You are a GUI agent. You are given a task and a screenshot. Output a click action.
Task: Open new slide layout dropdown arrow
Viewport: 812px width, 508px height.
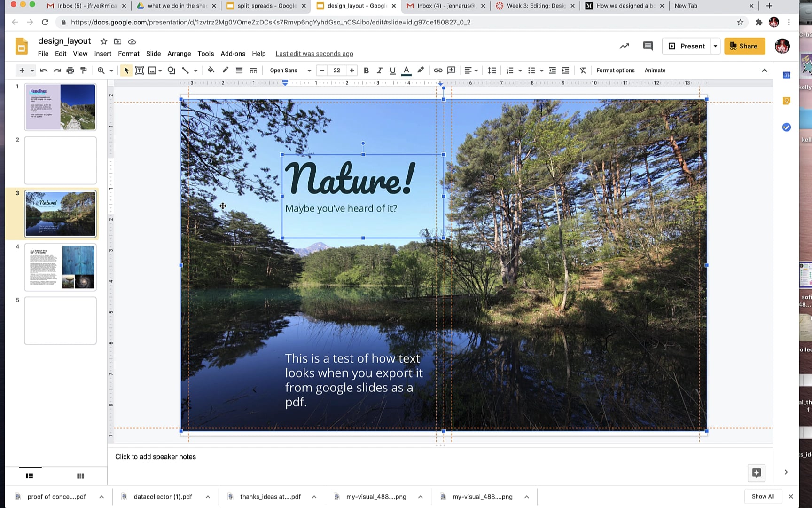[x=32, y=71]
